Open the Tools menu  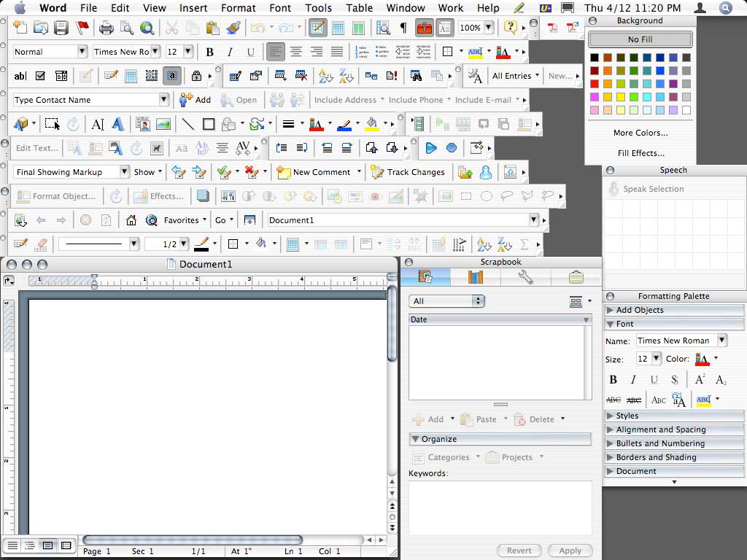coord(318,8)
